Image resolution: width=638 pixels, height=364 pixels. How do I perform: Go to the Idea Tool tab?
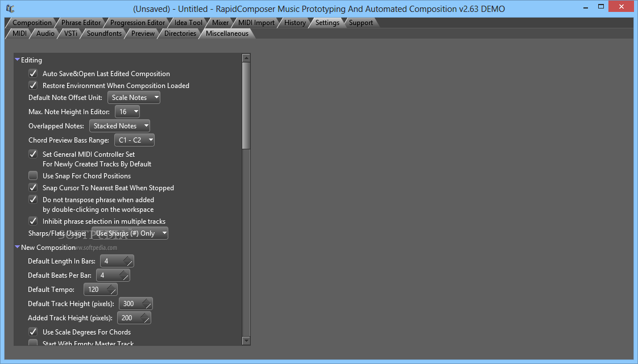coord(188,23)
